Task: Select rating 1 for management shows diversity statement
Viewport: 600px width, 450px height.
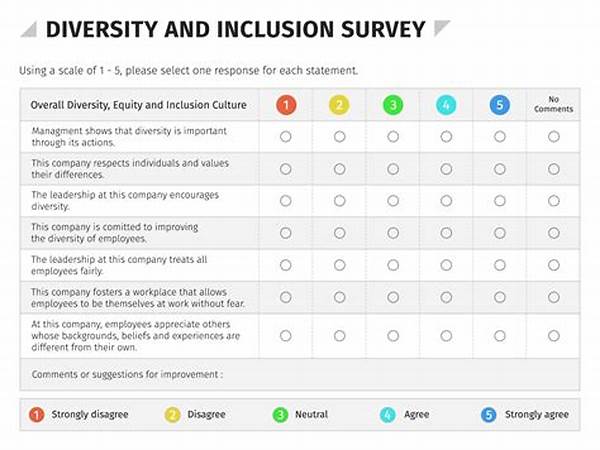Action: [285, 136]
